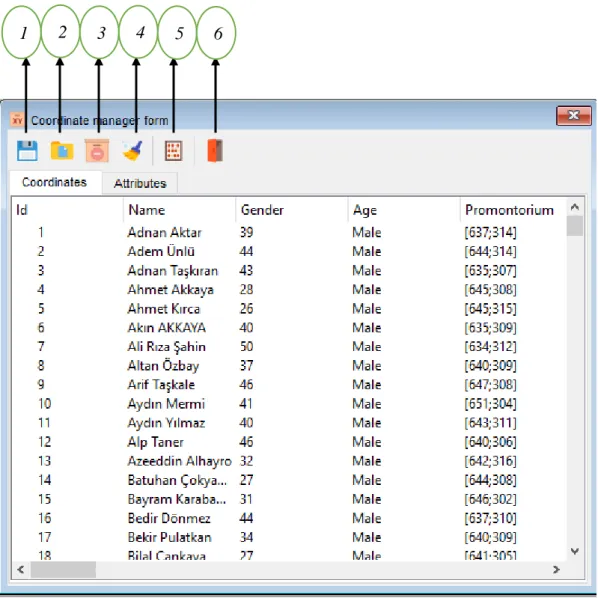Click the grid matrix toolbar icon

[x=174, y=151]
